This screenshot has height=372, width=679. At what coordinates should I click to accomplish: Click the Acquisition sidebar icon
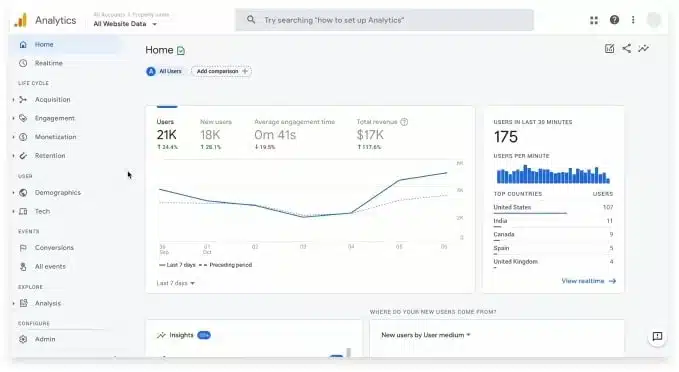(x=23, y=100)
